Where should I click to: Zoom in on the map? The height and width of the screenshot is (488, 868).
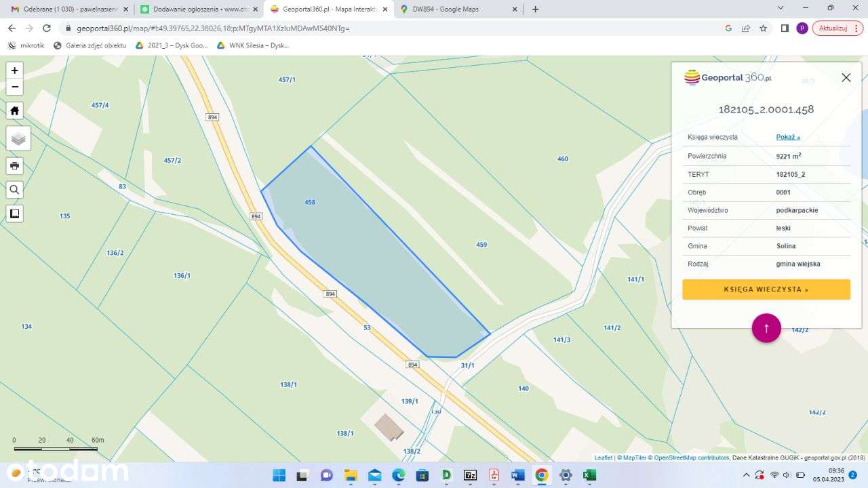[x=15, y=70]
